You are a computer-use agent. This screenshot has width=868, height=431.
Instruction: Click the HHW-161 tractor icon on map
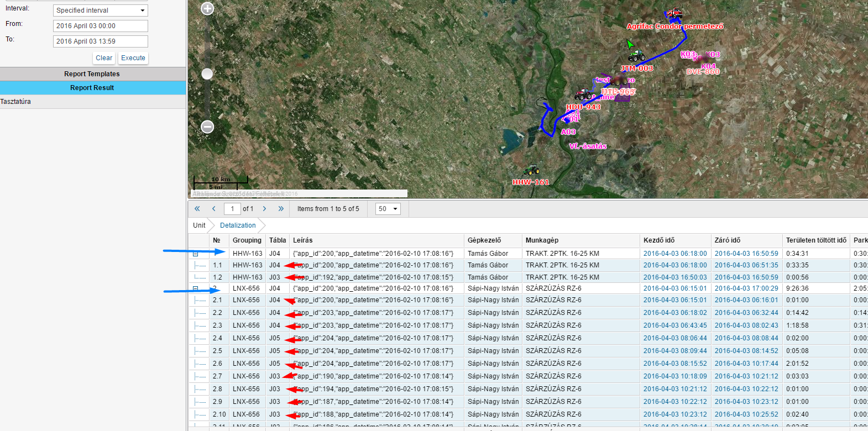[x=531, y=171]
